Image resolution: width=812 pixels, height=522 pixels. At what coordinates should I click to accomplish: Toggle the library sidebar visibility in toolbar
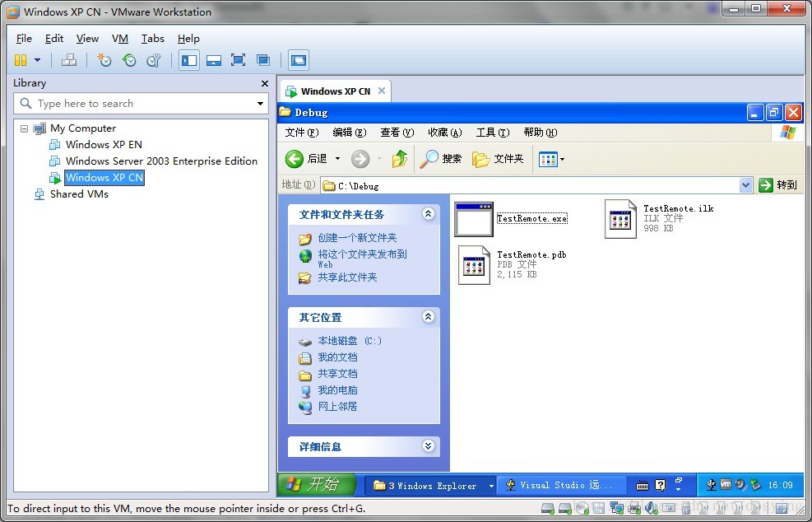pyautogui.click(x=189, y=60)
